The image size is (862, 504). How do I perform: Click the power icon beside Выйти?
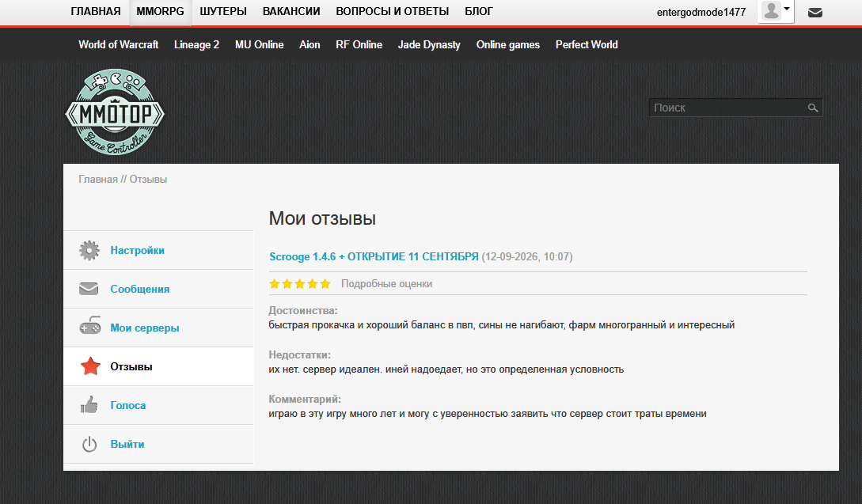click(x=89, y=444)
